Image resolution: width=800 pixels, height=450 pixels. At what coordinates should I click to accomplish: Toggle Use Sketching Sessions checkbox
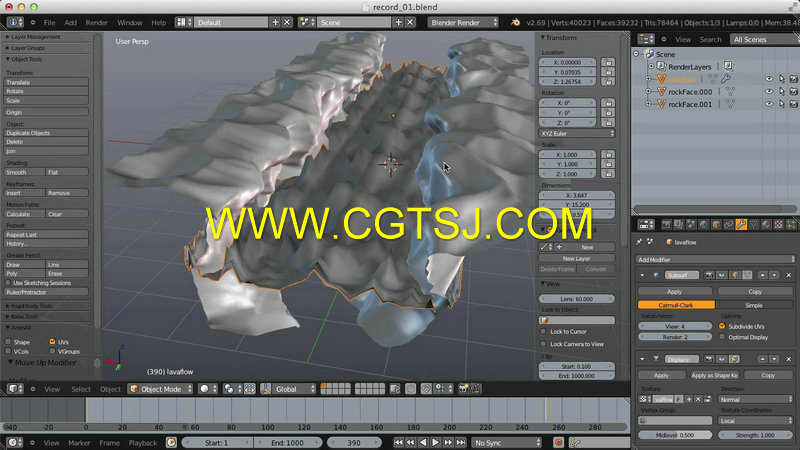8,283
